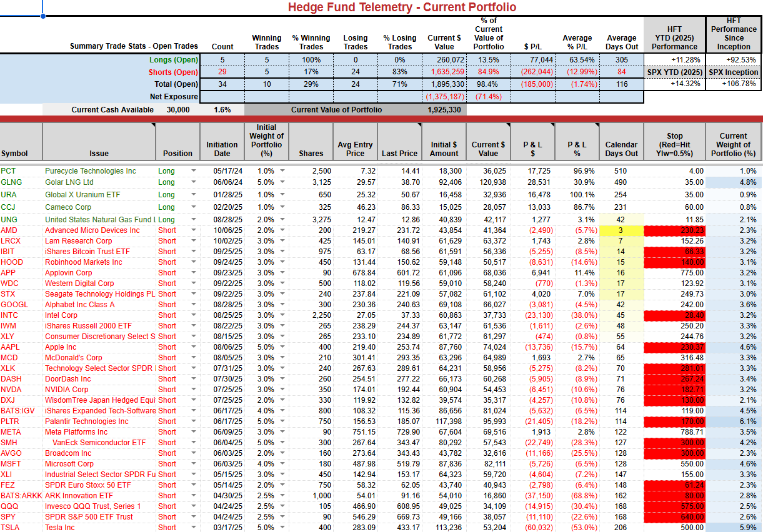
Task: Select the Net Exposure value (1,375,187)
Action: pyautogui.click(x=444, y=97)
